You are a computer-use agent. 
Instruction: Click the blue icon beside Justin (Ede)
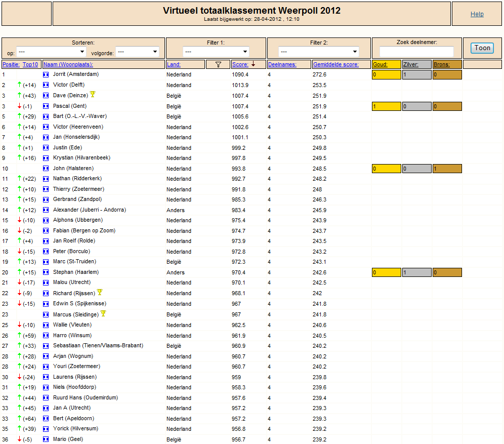click(x=46, y=148)
